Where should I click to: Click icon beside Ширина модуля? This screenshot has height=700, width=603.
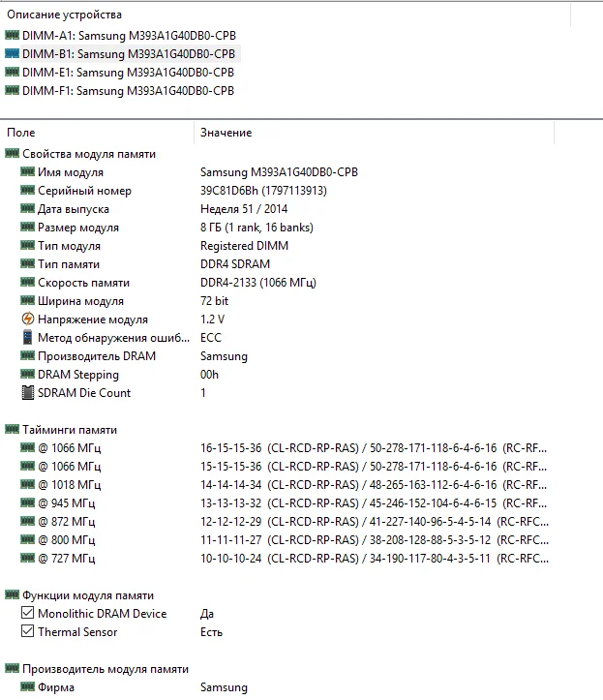[27, 300]
